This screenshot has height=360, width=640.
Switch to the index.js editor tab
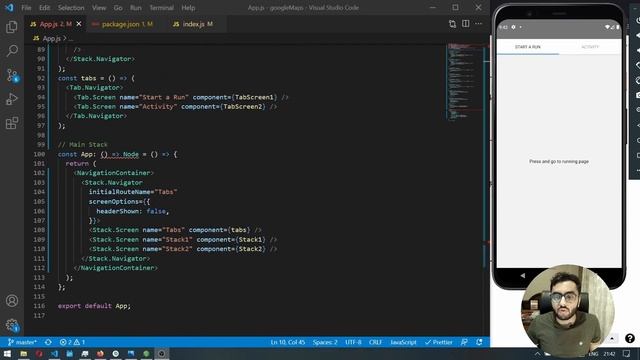click(193, 24)
